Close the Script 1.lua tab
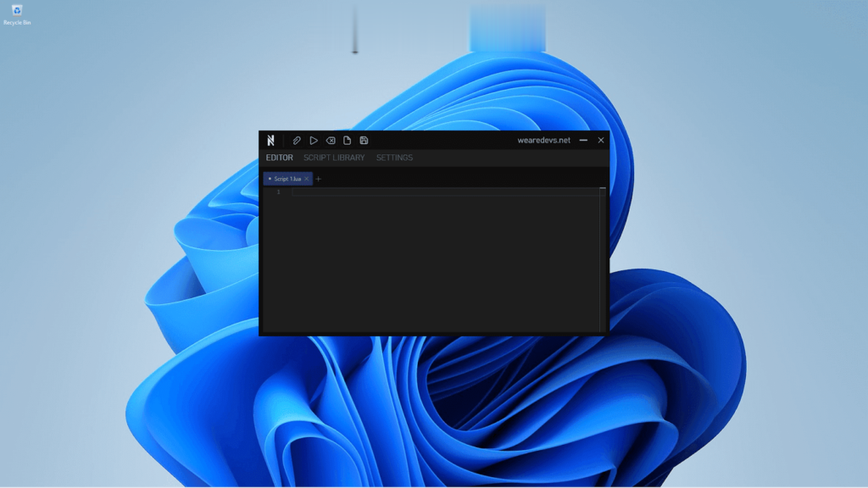This screenshot has width=868, height=488. (307, 179)
